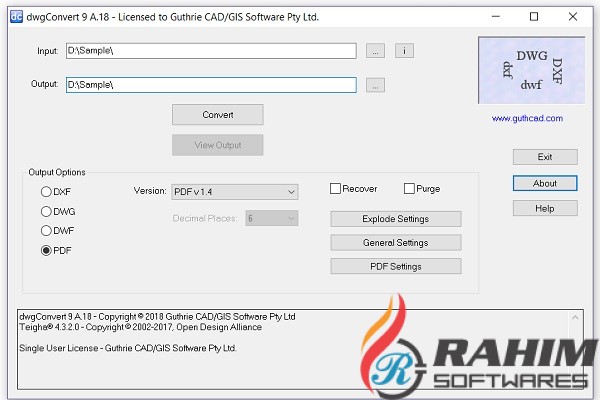The height and width of the screenshot is (400, 600).
Task: Enable the Purge checkbox
Action: click(422, 189)
